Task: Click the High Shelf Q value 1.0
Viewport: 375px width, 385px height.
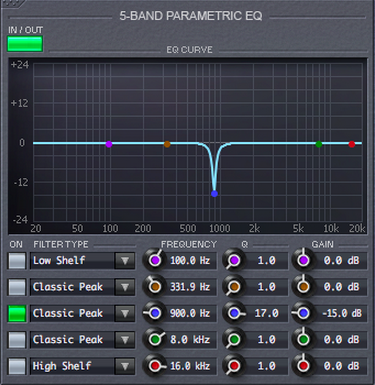Action: [267, 366]
